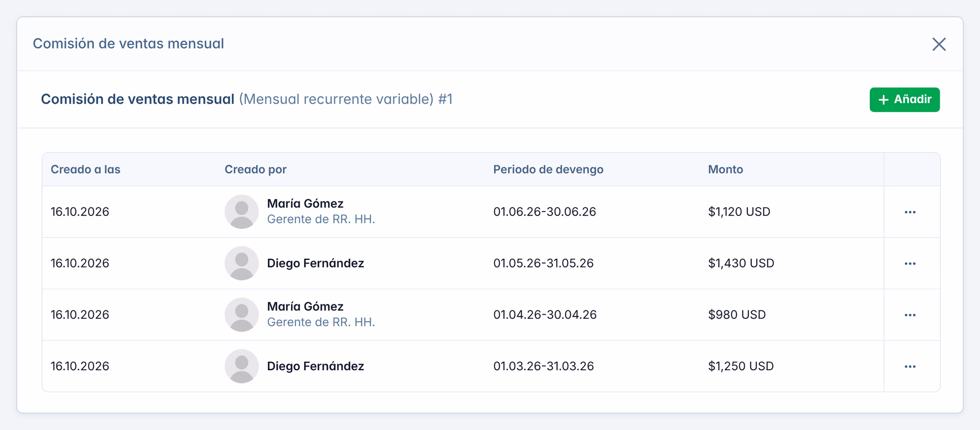The height and width of the screenshot is (430, 980).
Task: Open options menu for the $1,430 USD row
Action: coord(910,264)
